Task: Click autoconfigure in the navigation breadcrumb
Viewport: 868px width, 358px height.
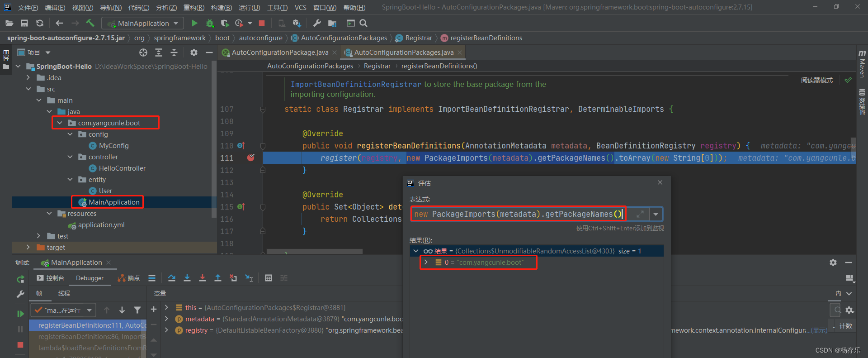Action: point(261,38)
